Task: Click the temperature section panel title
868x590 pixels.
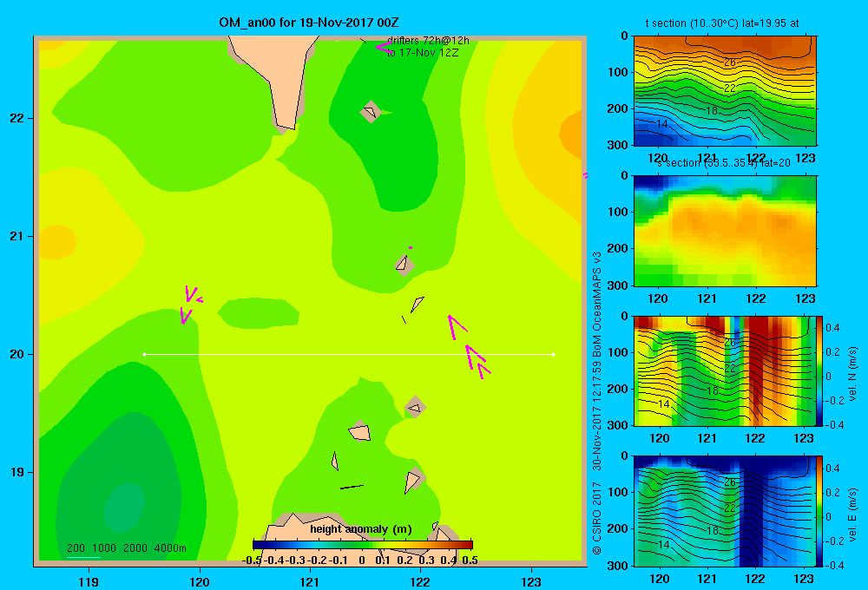Action: tap(722, 23)
